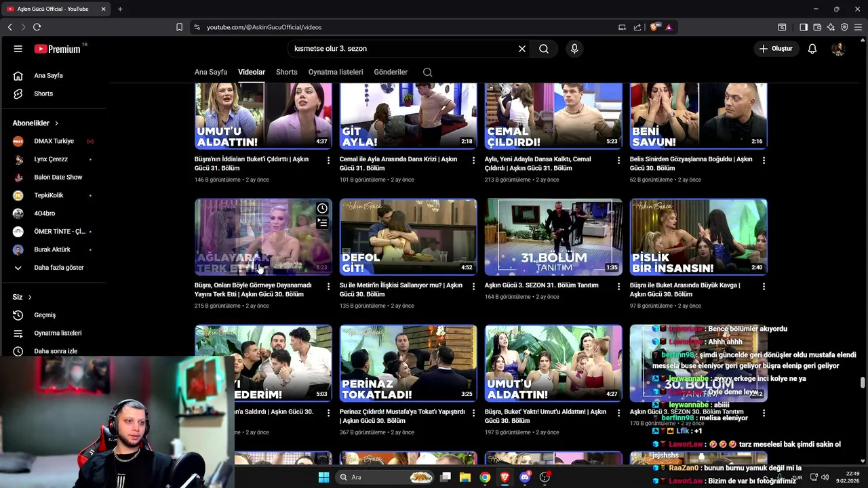Play the 31. BÖLÜM TANITIM thumbnail
This screenshot has width=868, height=488.
click(x=553, y=237)
